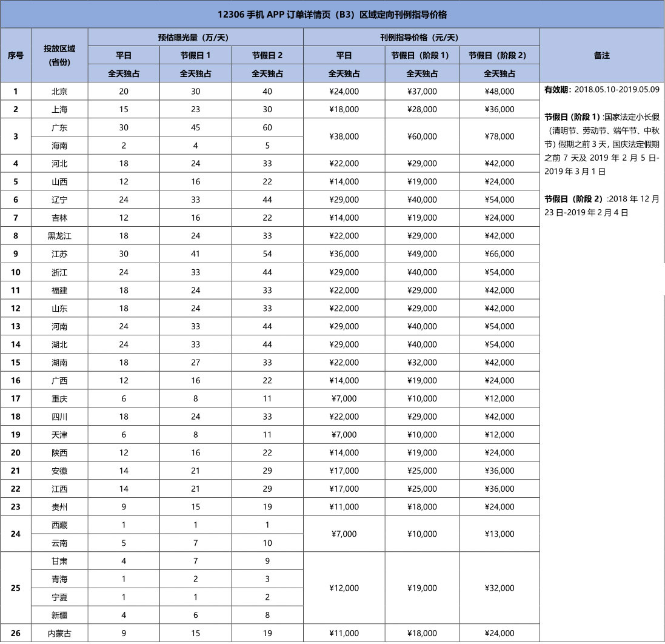Select the 陕西 region cell
The height and width of the screenshot is (644, 665).
coord(59,452)
